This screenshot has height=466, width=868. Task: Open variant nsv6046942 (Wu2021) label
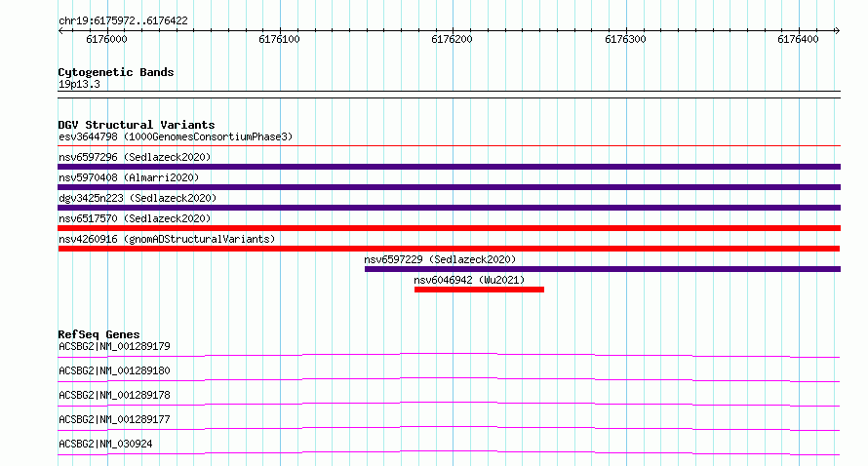click(x=469, y=280)
